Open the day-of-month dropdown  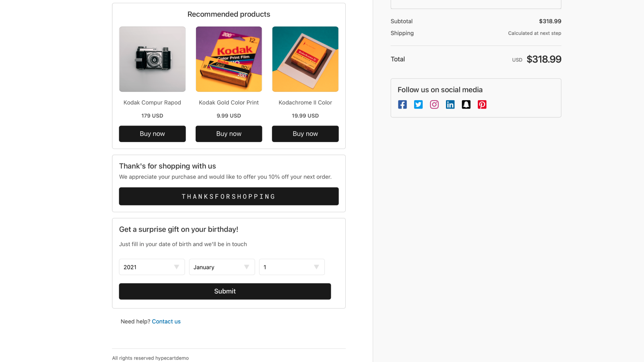(x=292, y=267)
